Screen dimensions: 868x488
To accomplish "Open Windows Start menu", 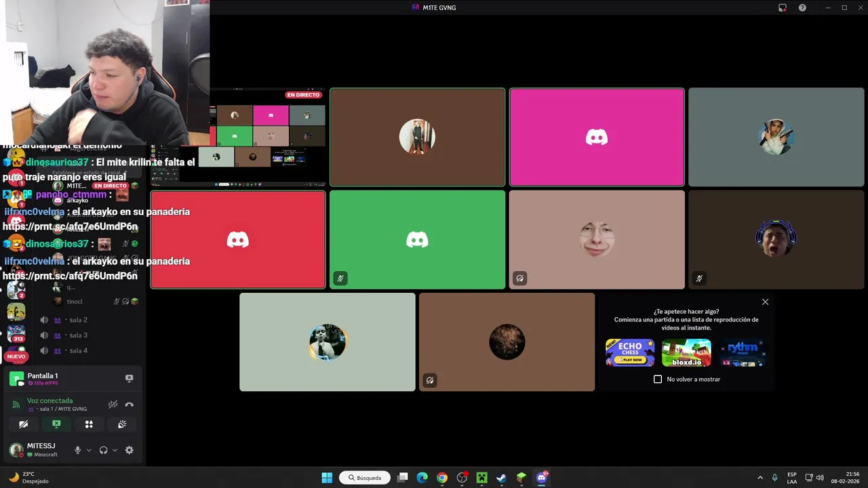I will pyautogui.click(x=327, y=478).
